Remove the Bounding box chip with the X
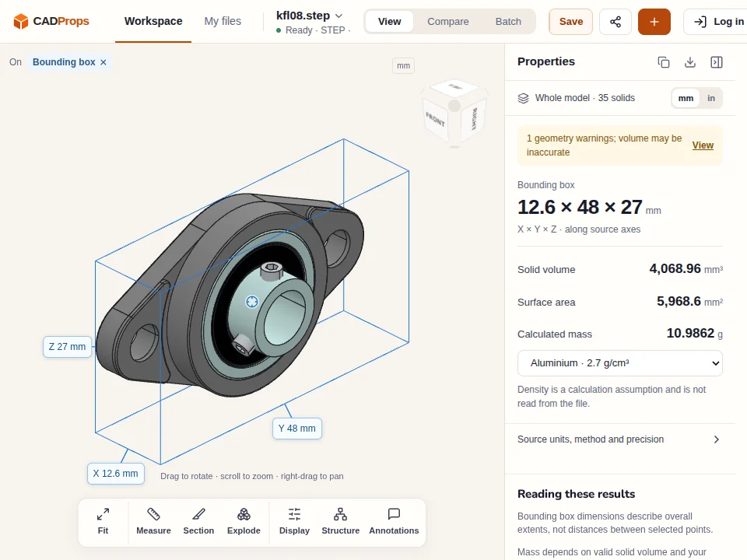 pyautogui.click(x=103, y=62)
